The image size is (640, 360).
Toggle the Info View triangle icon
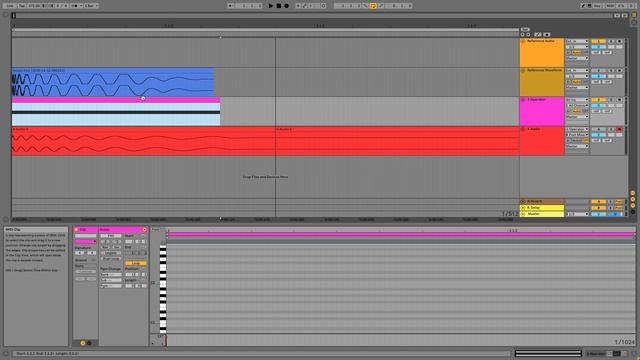(6, 354)
